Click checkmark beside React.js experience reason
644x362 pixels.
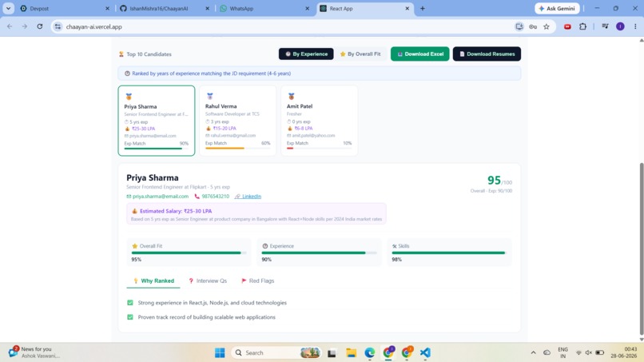pyautogui.click(x=130, y=303)
